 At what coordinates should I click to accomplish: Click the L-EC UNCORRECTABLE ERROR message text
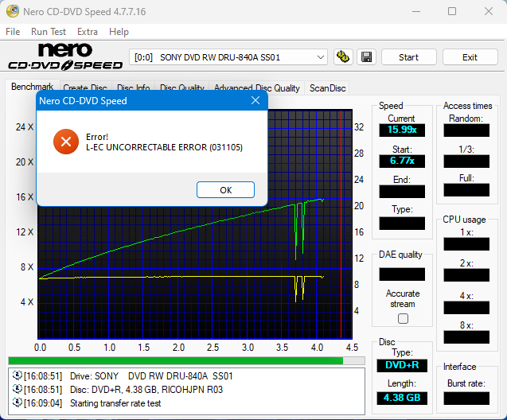[x=164, y=147]
